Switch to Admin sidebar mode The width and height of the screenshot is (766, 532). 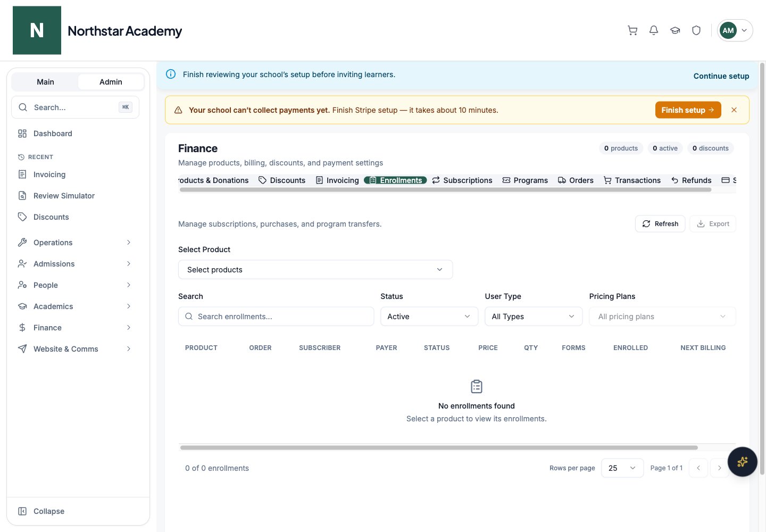pyautogui.click(x=111, y=82)
